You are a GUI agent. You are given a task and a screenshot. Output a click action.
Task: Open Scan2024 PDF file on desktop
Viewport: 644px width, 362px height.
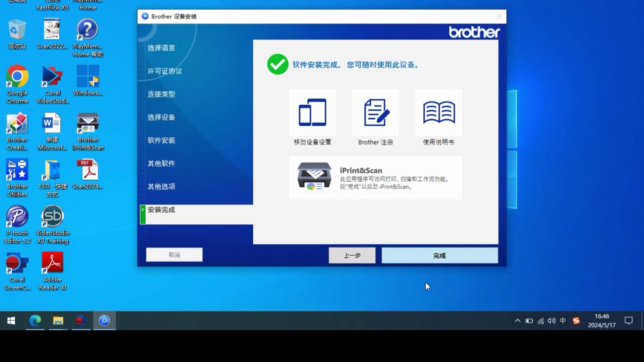pos(88,174)
